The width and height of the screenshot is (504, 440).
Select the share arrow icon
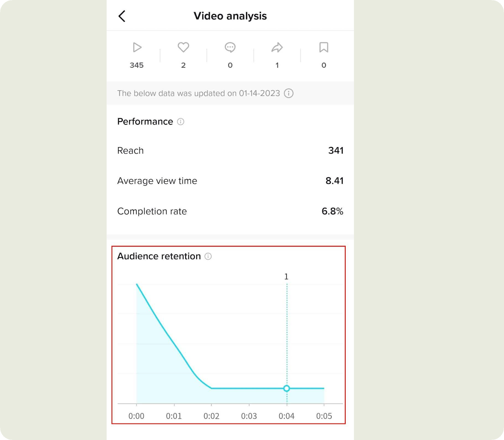[277, 48]
